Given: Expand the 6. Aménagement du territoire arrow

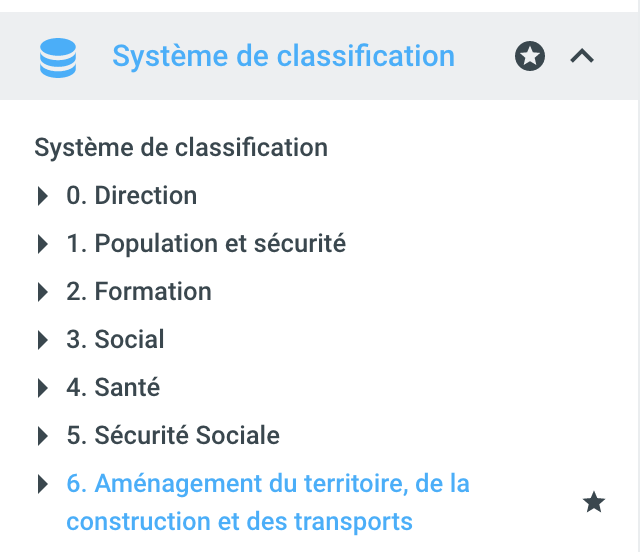Looking at the screenshot, I should pyautogui.click(x=42, y=484).
